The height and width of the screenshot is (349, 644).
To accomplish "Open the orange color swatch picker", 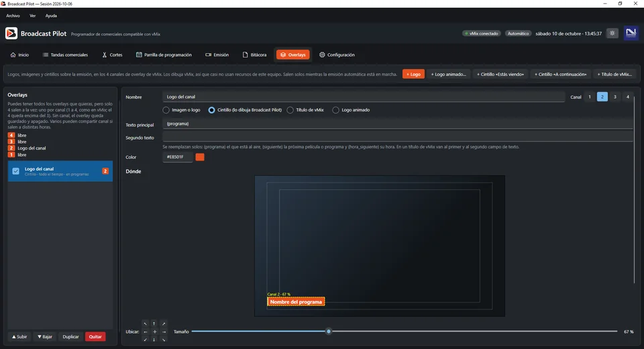I will [x=200, y=157].
